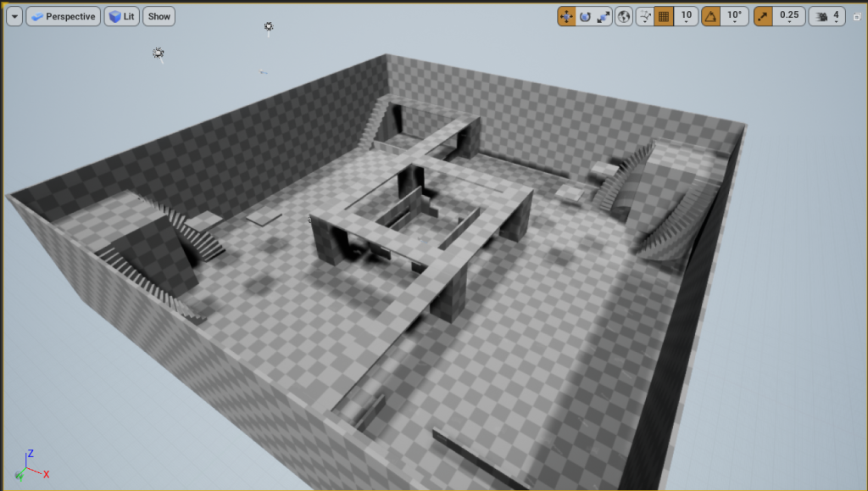Click the camera speed icon
This screenshot has width=868, height=491.
pos(821,16)
